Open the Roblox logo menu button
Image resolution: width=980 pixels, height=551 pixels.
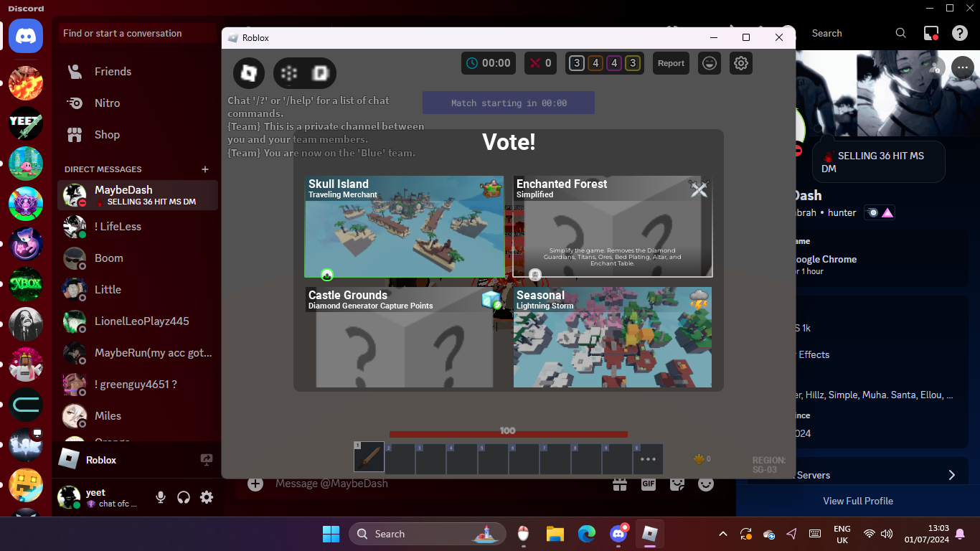click(249, 72)
